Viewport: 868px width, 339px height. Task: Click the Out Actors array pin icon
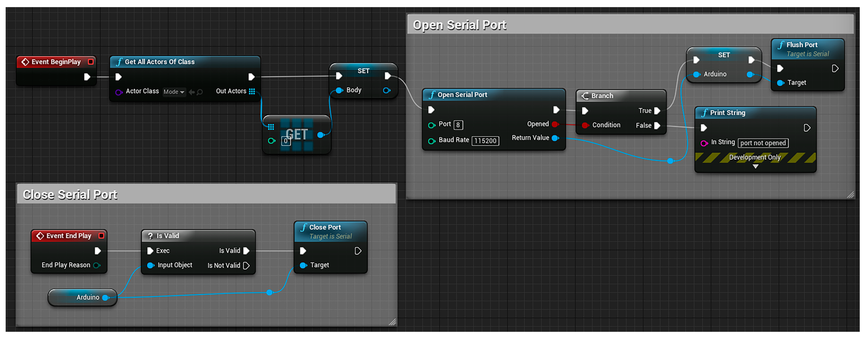252,91
